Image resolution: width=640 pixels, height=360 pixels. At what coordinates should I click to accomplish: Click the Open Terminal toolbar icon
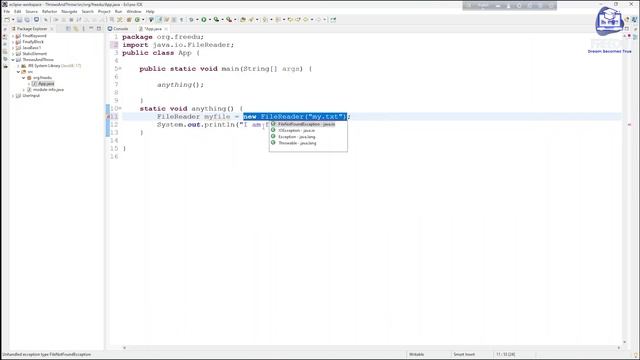[x=36, y=20]
